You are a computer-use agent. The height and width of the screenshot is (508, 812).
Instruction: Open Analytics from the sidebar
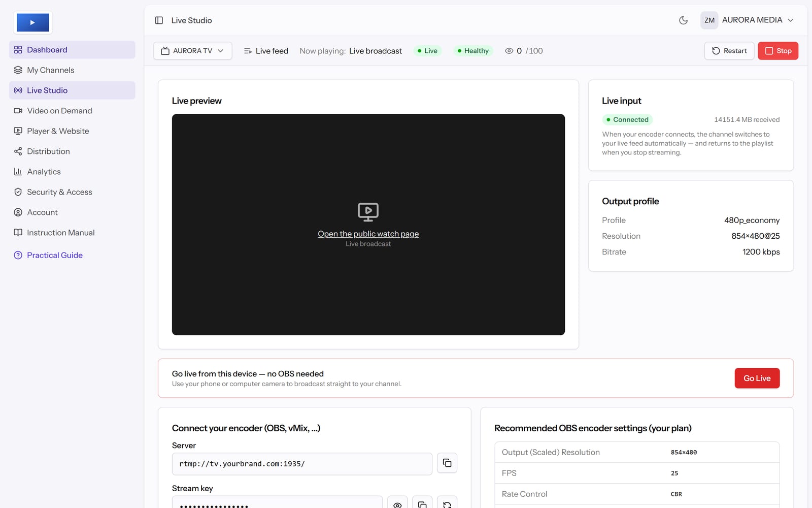point(72,172)
